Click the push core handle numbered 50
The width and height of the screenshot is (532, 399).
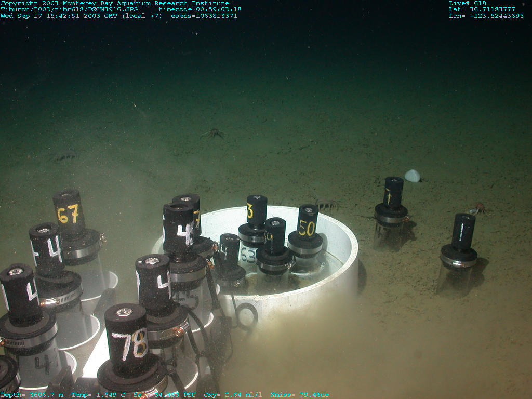308,222
